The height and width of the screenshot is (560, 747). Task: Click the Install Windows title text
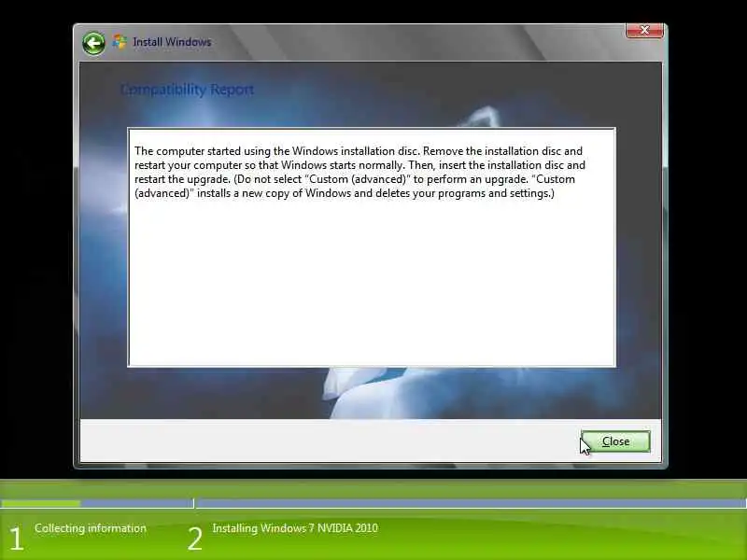[172, 42]
